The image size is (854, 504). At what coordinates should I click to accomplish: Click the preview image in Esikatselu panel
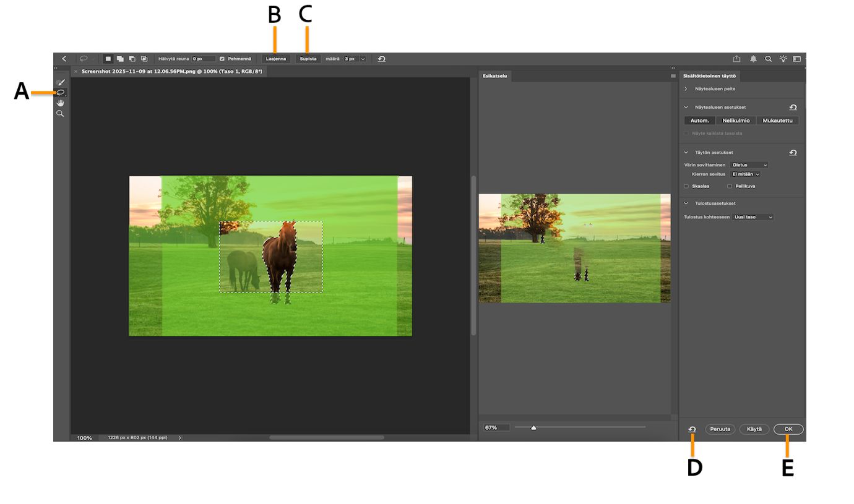[574, 248]
